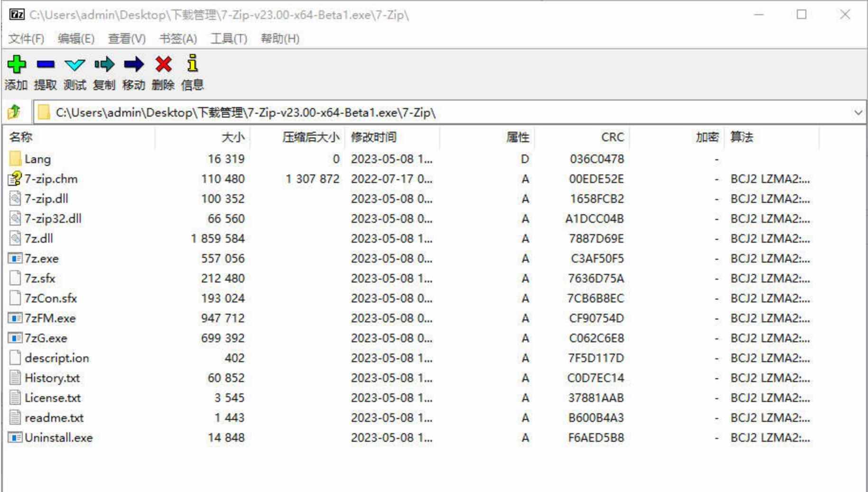The image size is (868, 492).
Task: Select the 7z.sfx file icon
Action: tap(15, 278)
